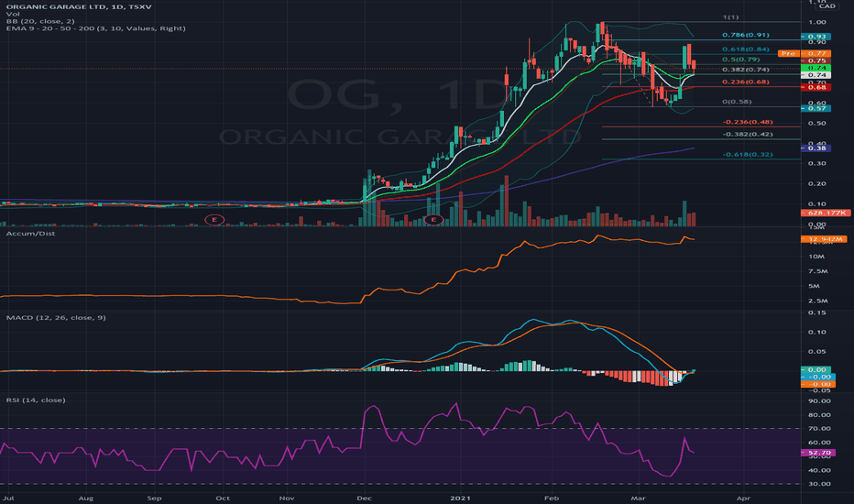Click the 0.15 MACD axis value
The width and height of the screenshot is (854, 504).
tap(817, 312)
